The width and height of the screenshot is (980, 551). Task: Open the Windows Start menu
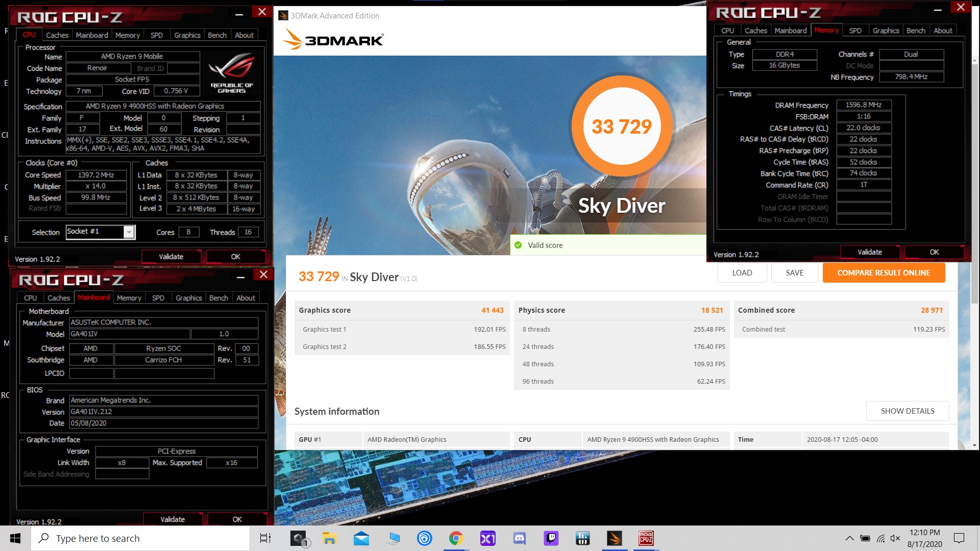pyautogui.click(x=15, y=538)
